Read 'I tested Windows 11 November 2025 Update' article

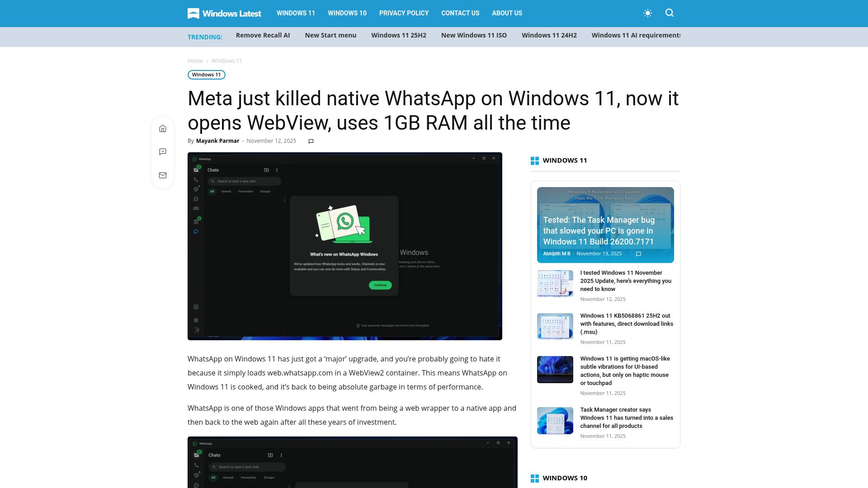pyautogui.click(x=626, y=281)
